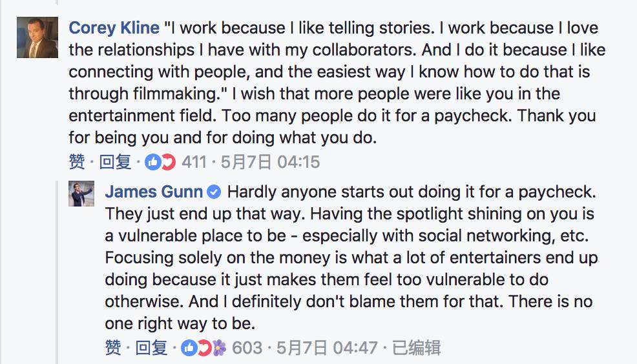
Task: Click James Gunn's profile avatar
Action: click(82, 194)
